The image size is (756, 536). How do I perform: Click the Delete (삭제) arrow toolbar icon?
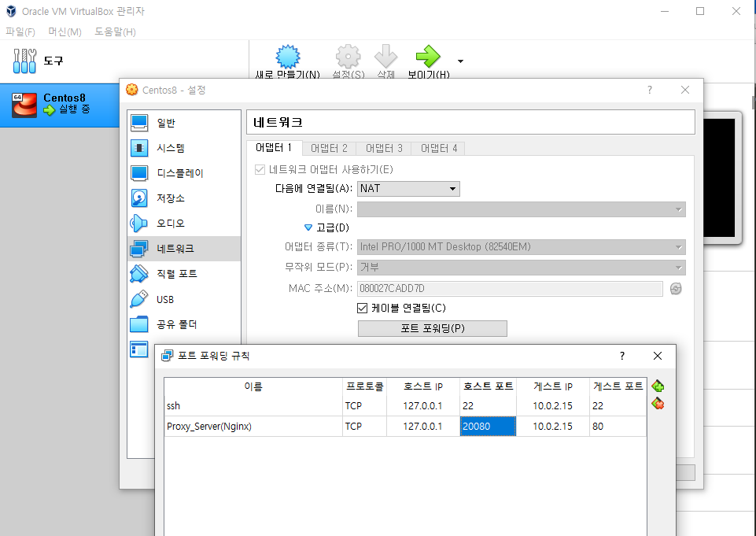pos(385,57)
